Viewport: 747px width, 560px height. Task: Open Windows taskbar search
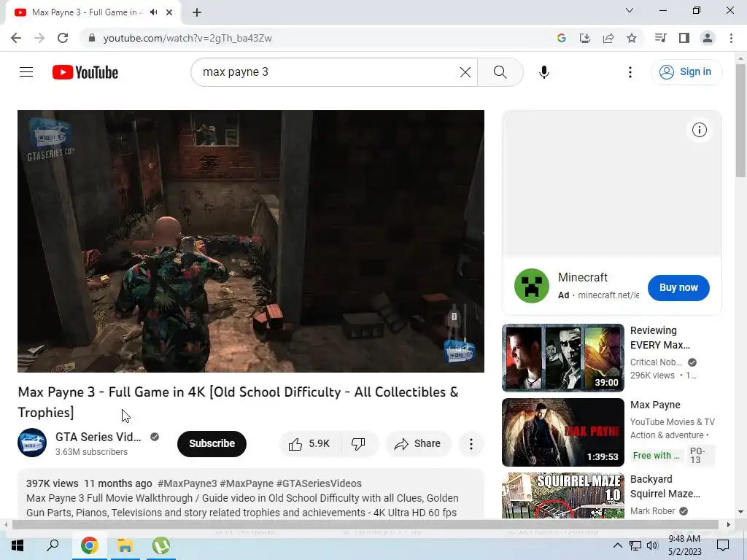tap(53, 545)
